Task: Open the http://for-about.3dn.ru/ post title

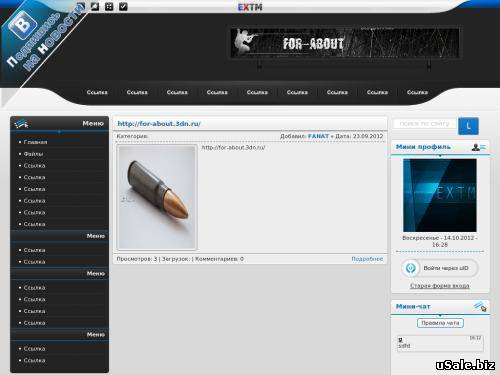Action: pos(159,124)
